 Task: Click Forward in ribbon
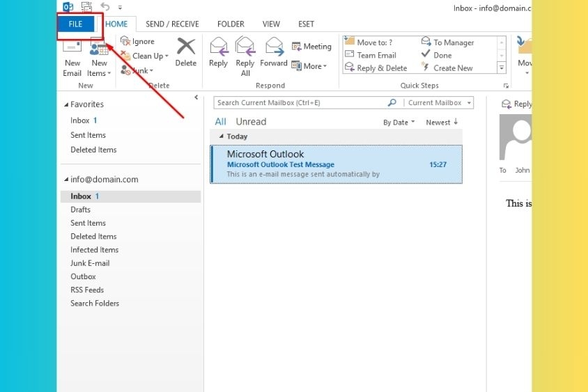coord(274,52)
